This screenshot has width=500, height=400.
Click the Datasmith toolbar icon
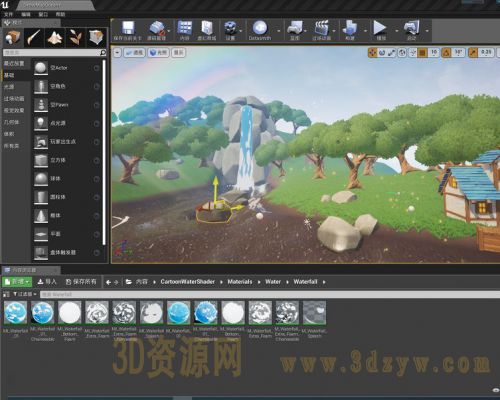coord(260,28)
